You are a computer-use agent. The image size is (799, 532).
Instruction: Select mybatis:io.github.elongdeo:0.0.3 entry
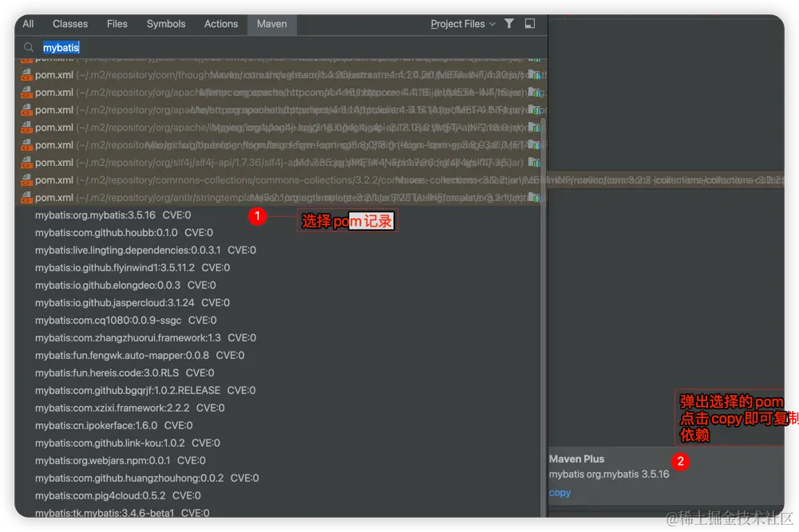pos(125,285)
